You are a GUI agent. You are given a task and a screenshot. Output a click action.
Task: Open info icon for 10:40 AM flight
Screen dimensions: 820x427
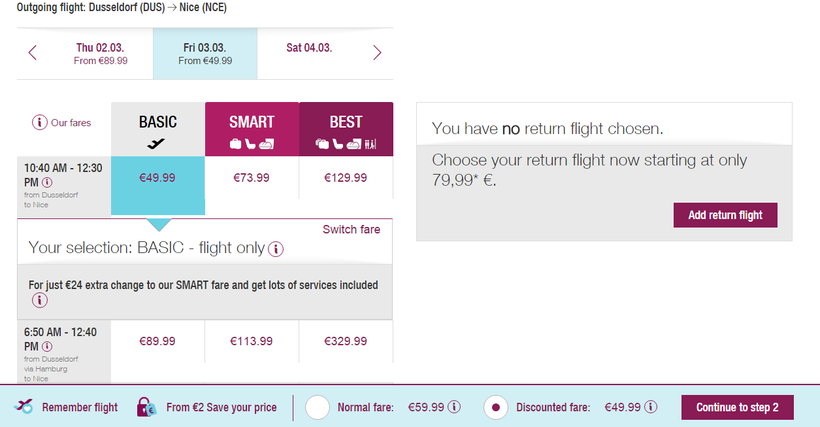click(x=47, y=183)
